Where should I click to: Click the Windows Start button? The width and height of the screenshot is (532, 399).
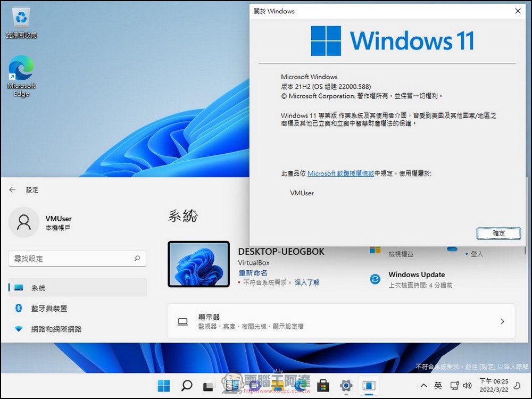(x=164, y=385)
